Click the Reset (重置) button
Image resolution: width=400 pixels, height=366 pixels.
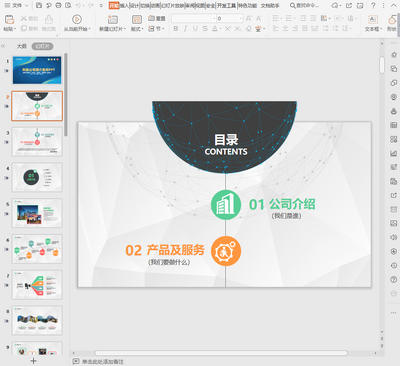pos(156,18)
